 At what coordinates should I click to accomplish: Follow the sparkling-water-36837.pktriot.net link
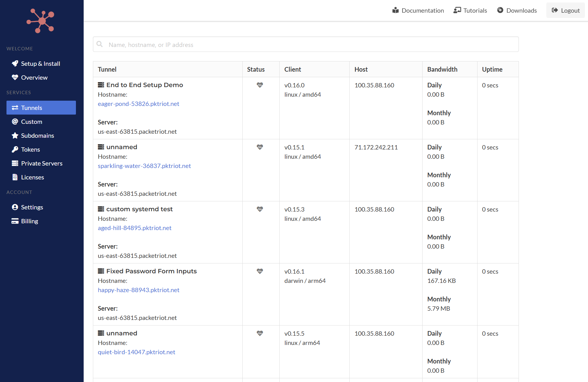click(144, 166)
